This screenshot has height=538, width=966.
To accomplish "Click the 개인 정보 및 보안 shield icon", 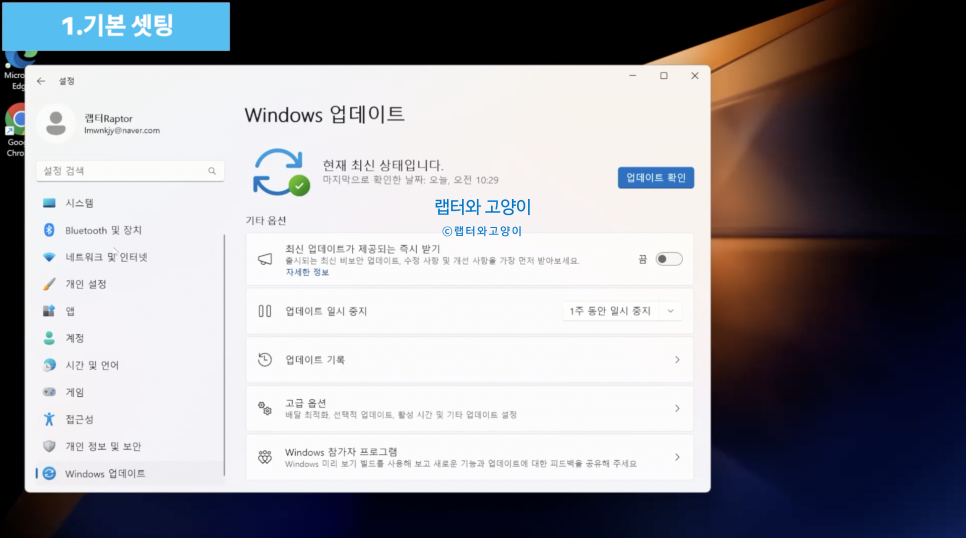I will pyautogui.click(x=49, y=446).
